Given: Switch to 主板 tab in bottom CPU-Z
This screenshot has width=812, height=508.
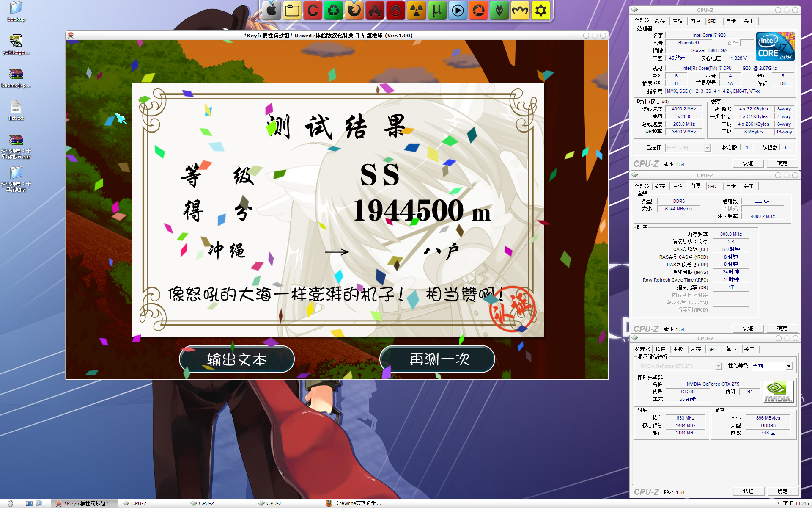Looking at the screenshot, I should coord(678,349).
